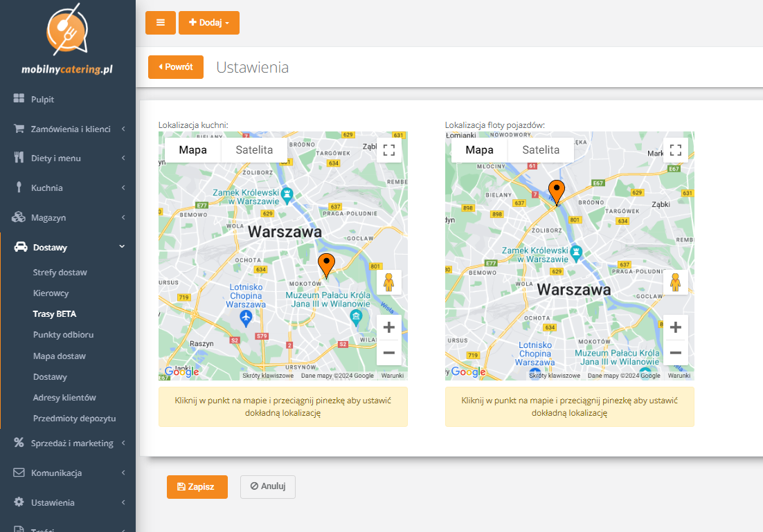Save settings with Zapisz button
This screenshot has width=763, height=532.
(x=197, y=487)
